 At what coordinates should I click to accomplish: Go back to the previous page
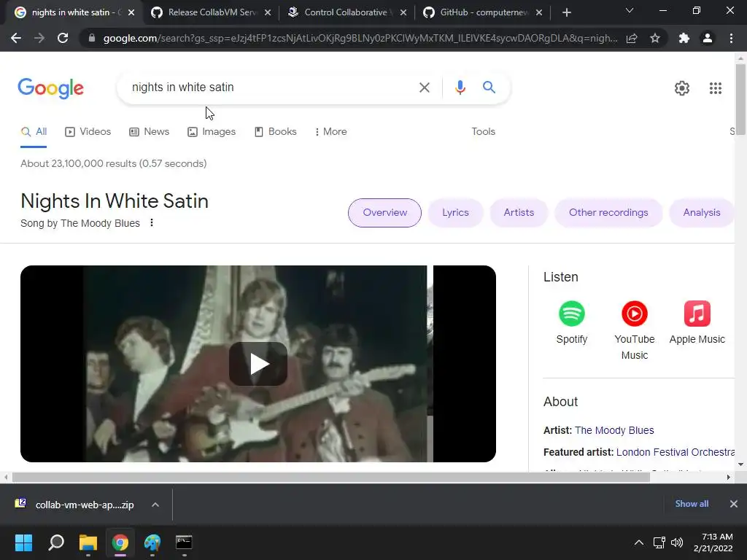[x=16, y=38]
